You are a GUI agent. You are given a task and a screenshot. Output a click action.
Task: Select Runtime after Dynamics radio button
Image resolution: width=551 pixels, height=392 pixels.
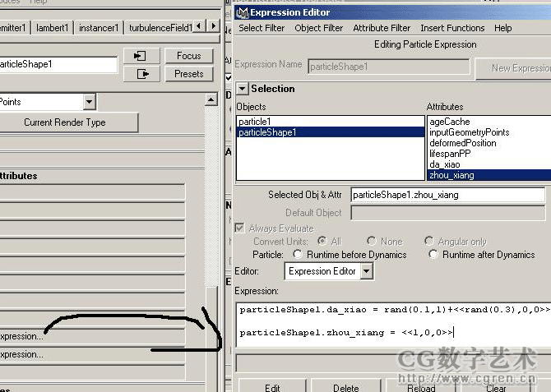[x=433, y=254]
